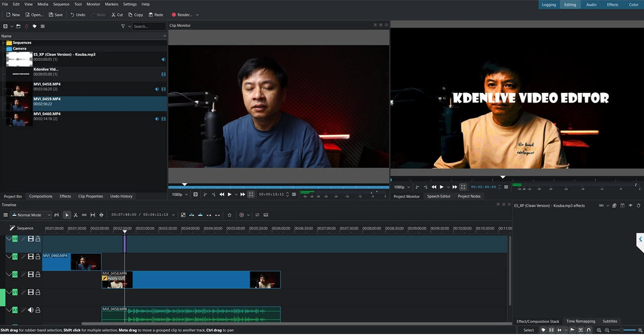The width and height of the screenshot is (644, 336).
Task: Play the Project Monitor video
Action: pyautogui.click(x=442, y=187)
